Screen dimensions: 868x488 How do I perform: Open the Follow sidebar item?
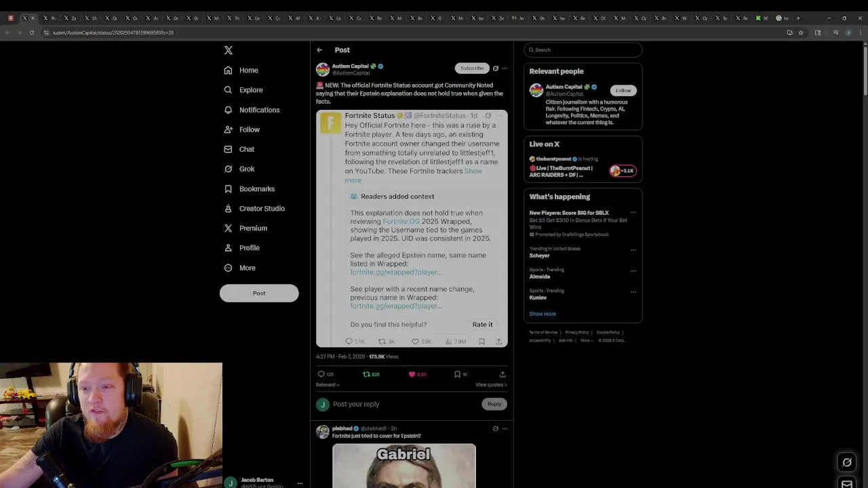242,129
